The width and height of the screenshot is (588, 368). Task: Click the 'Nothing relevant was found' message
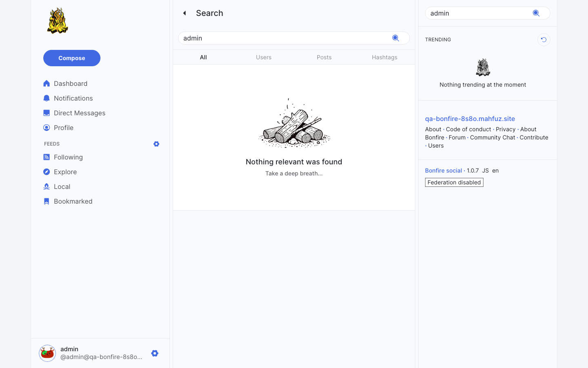point(294,162)
